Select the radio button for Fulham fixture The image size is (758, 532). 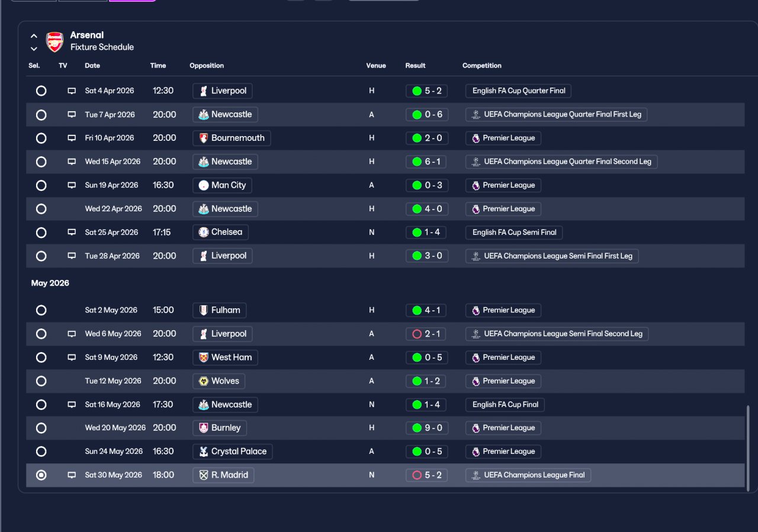(41, 310)
